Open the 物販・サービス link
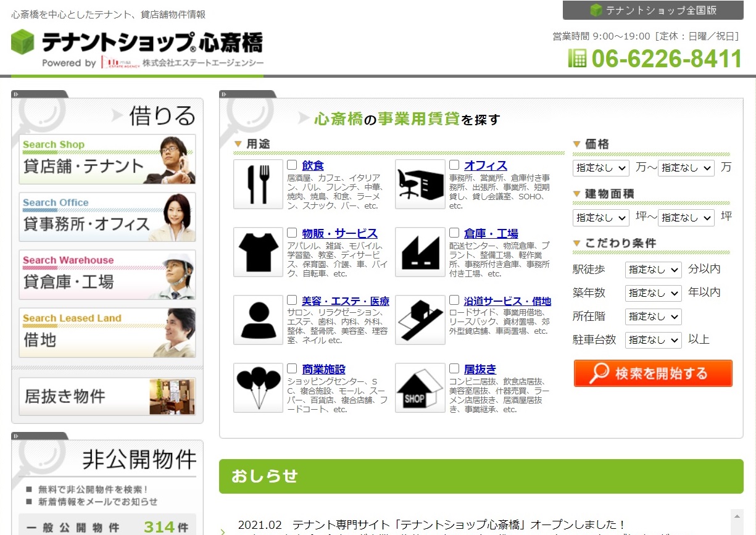Viewport: 756px width, 535px height. click(x=339, y=234)
